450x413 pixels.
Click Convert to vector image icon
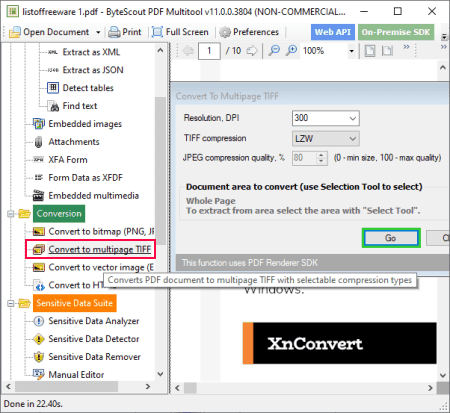[39, 267]
